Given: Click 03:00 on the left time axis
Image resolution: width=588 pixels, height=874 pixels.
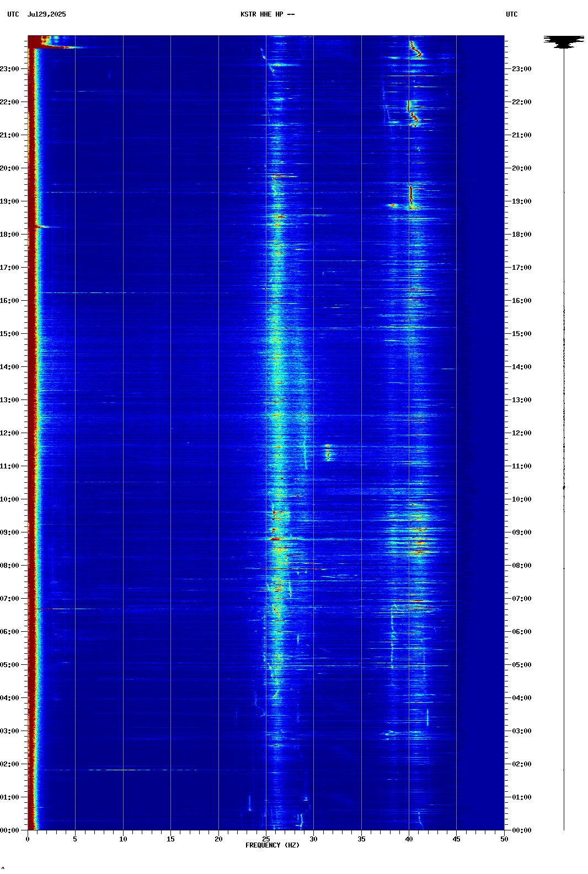Looking at the screenshot, I should [x=9, y=731].
